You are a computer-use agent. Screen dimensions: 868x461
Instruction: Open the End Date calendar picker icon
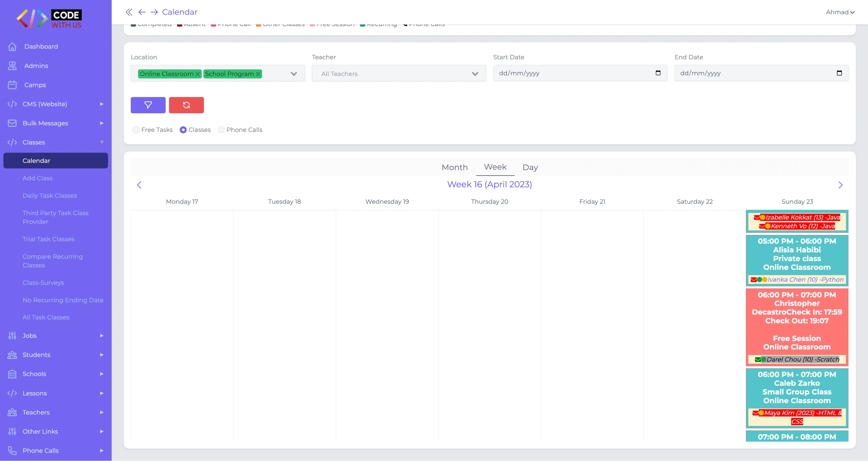(839, 73)
